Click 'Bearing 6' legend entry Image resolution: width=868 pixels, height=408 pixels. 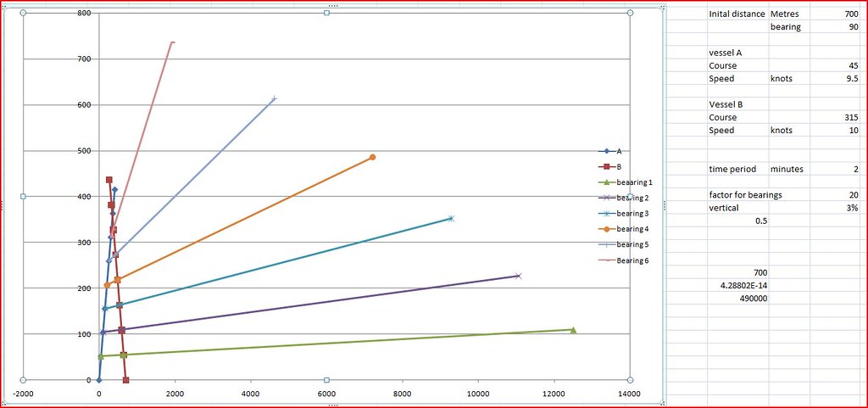click(x=632, y=260)
